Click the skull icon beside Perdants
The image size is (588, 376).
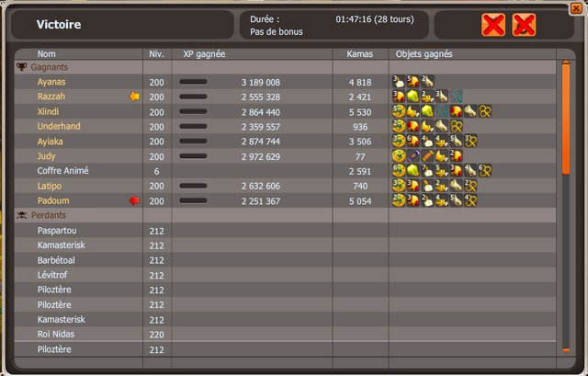21,215
